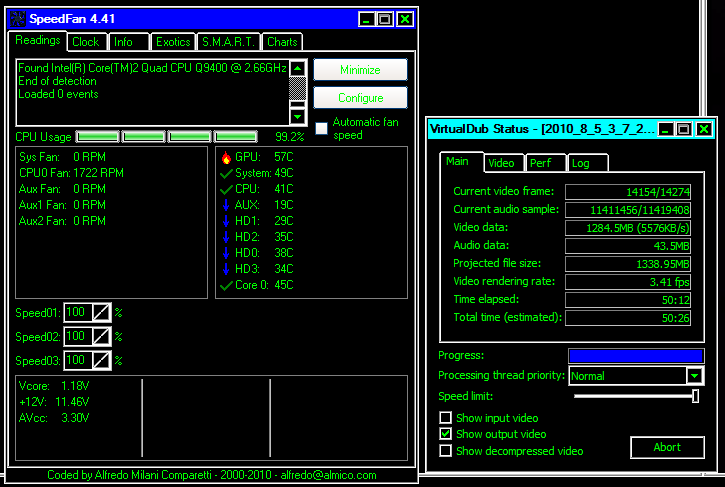
Task: Click log box scroll up arrow
Action: [x=298, y=69]
